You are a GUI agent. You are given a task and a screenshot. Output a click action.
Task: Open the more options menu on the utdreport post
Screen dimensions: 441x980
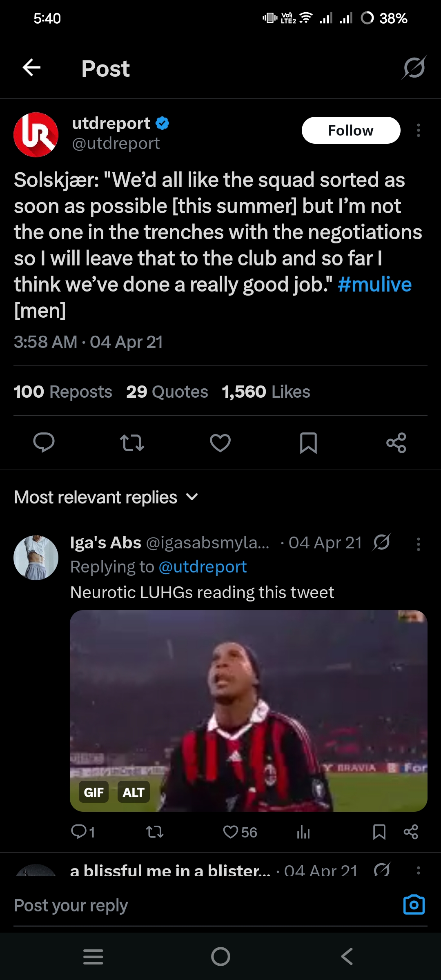click(x=418, y=131)
